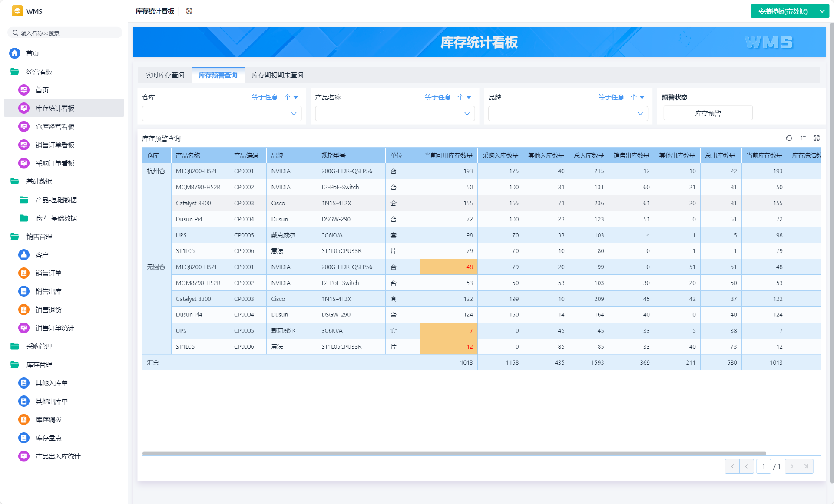Go to 销售订单 page

(48, 273)
